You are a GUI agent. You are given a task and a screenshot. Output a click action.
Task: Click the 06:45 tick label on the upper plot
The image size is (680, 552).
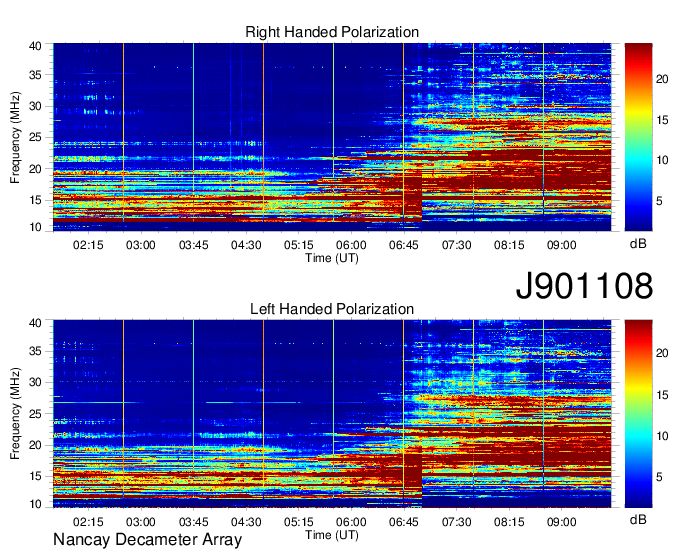pos(404,245)
